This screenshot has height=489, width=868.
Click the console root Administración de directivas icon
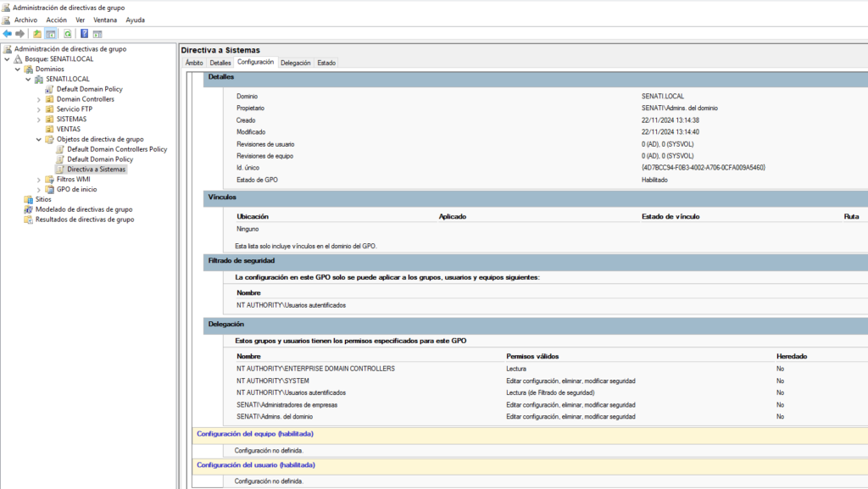pos(7,49)
